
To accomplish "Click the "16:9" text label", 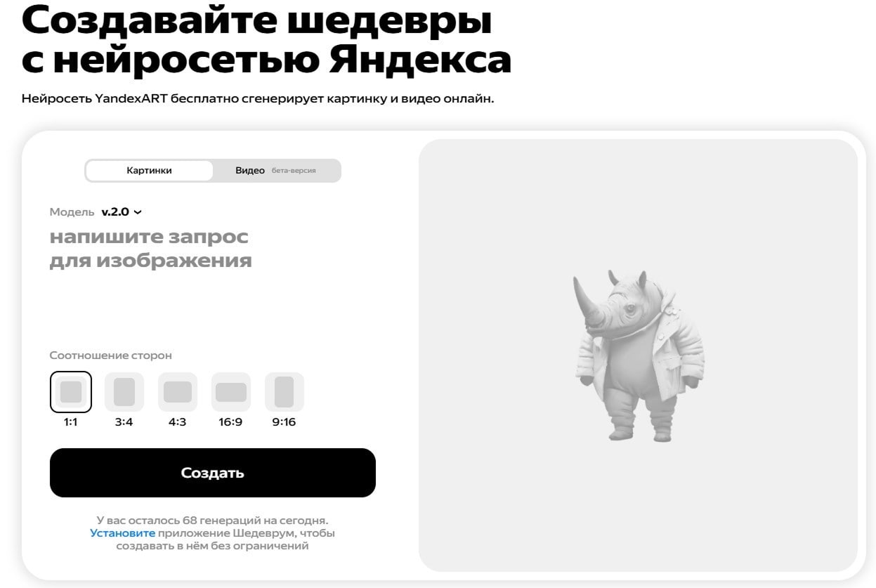I will point(231,422).
